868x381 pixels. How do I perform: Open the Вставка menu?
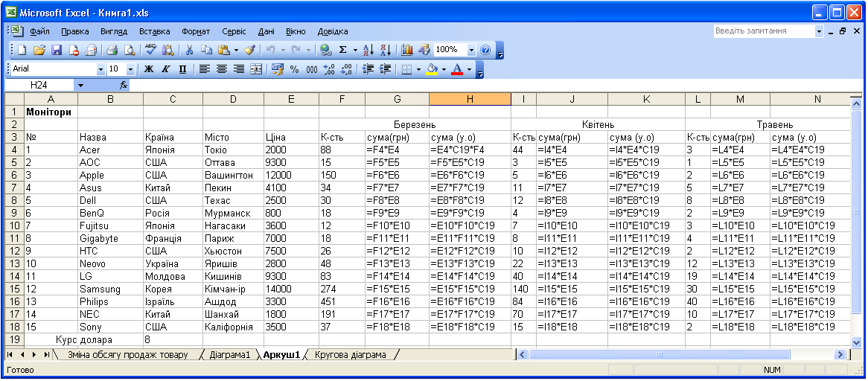pos(154,31)
